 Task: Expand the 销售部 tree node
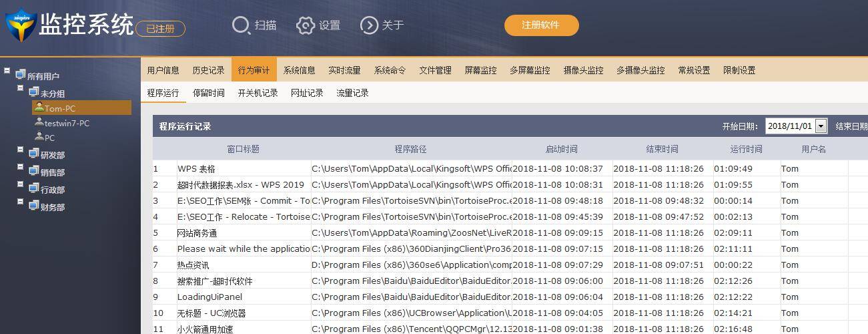pos(20,167)
